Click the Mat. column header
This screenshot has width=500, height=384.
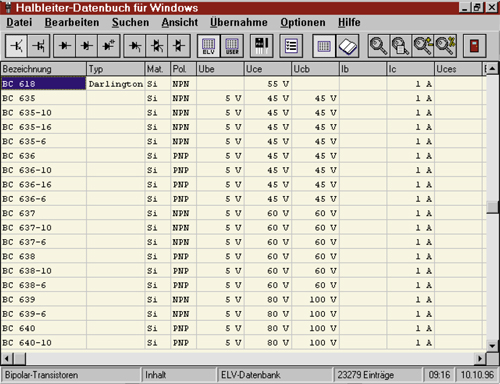click(158, 69)
